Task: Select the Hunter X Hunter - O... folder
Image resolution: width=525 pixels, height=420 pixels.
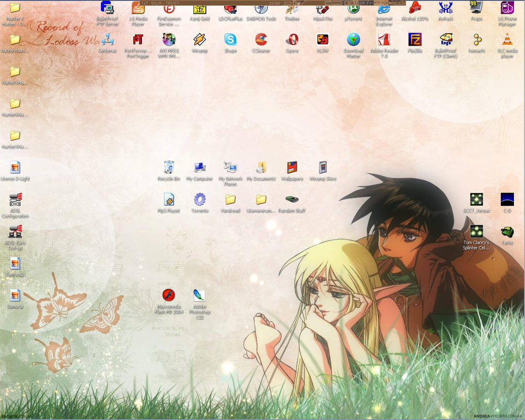Action: (15, 7)
